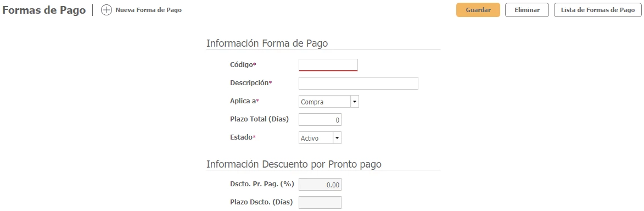Select the Compra value in Aplica a combo
Screen dimensions: 644x211
point(324,102)
